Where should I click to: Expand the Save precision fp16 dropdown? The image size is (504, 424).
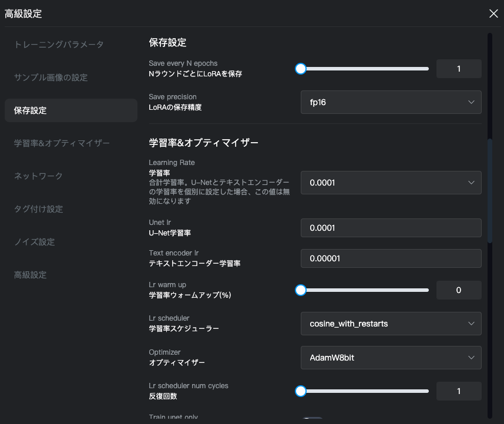point(391,102)
